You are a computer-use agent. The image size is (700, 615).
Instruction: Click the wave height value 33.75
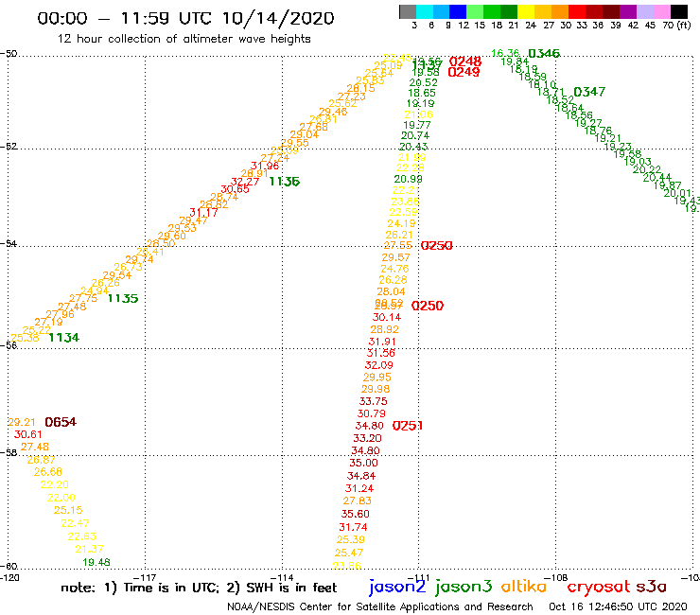click(x=374, y=401)
